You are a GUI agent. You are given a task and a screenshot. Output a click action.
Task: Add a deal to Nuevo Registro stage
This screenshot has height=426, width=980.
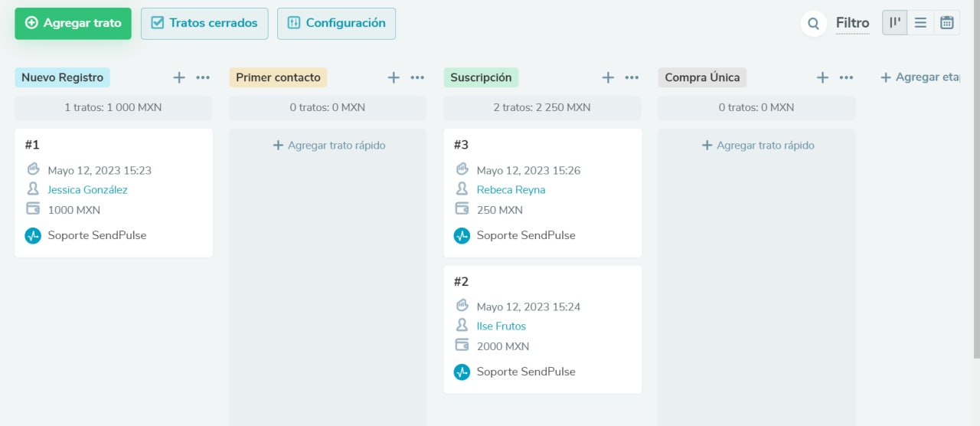pyautogui.click(x=179, y=77)
